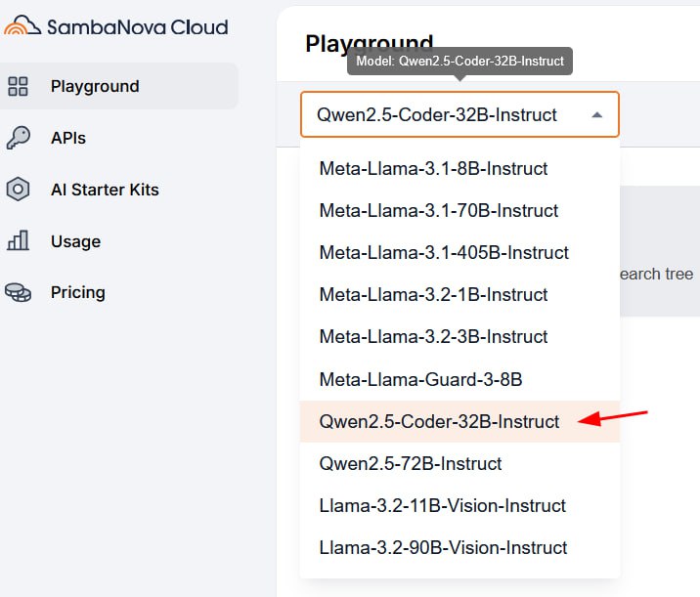Click the APIs key icon
This screenshot has height=597, width=700.
pyautogui.click(x=18, y=138)
